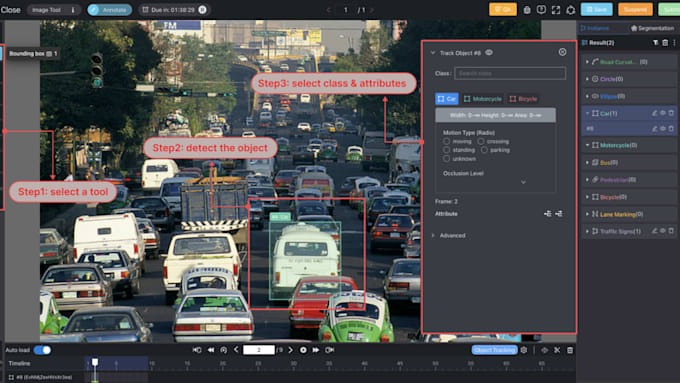Expand the Bicycle(0) class row

[587, 197]
